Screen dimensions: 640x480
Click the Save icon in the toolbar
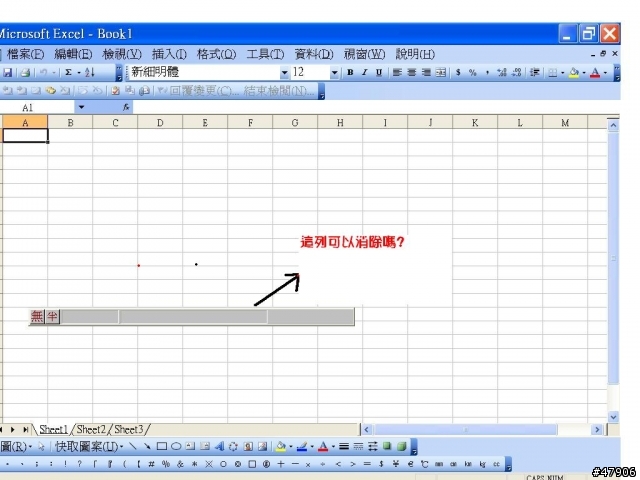(x=7, y=73)
